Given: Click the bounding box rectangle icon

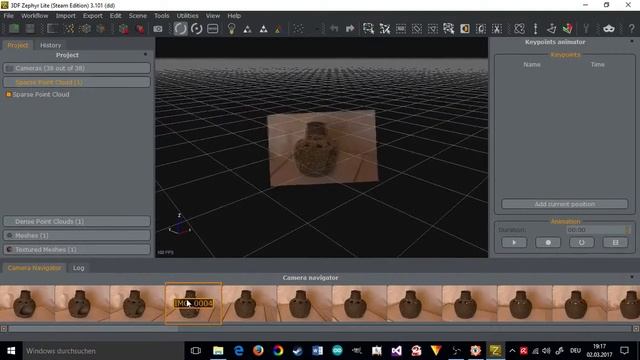Looking at the screenshot, I should pyautogui.click(x=52, y=29).
